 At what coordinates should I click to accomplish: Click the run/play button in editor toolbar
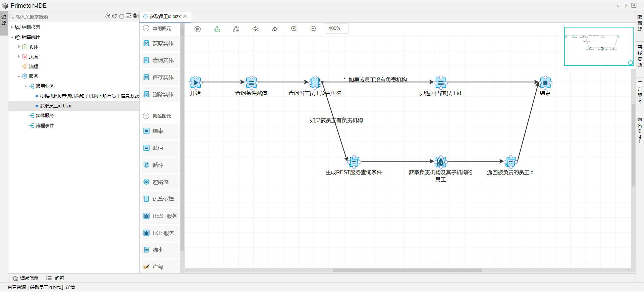[x=198, y=29]
